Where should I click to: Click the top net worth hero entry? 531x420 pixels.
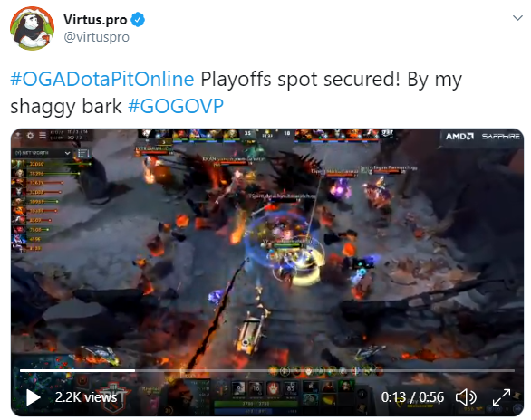click(51, 164)
